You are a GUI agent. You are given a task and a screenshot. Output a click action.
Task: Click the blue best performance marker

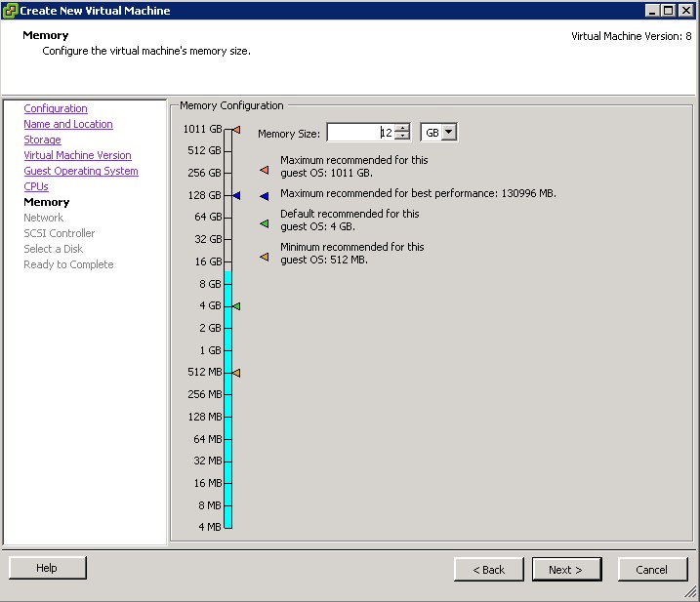[x=235, y=195]
